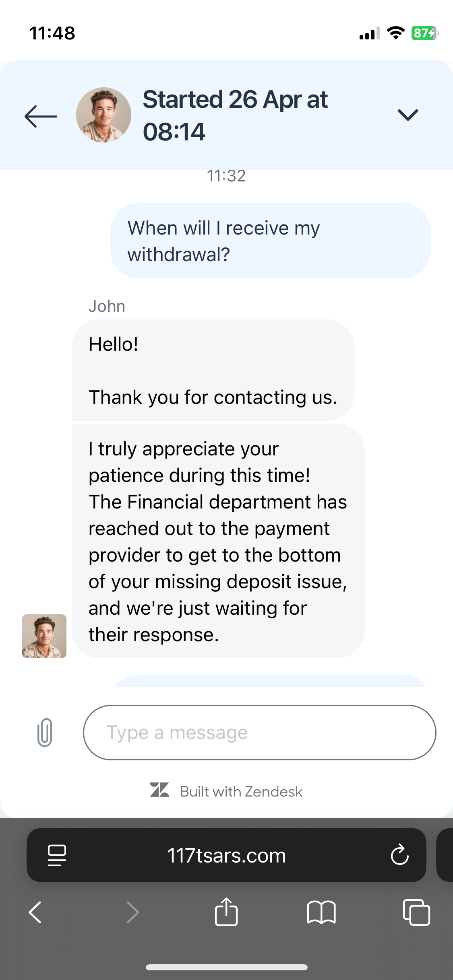
Task: Show Safari open tabs overview
Action: coord(416,912)
